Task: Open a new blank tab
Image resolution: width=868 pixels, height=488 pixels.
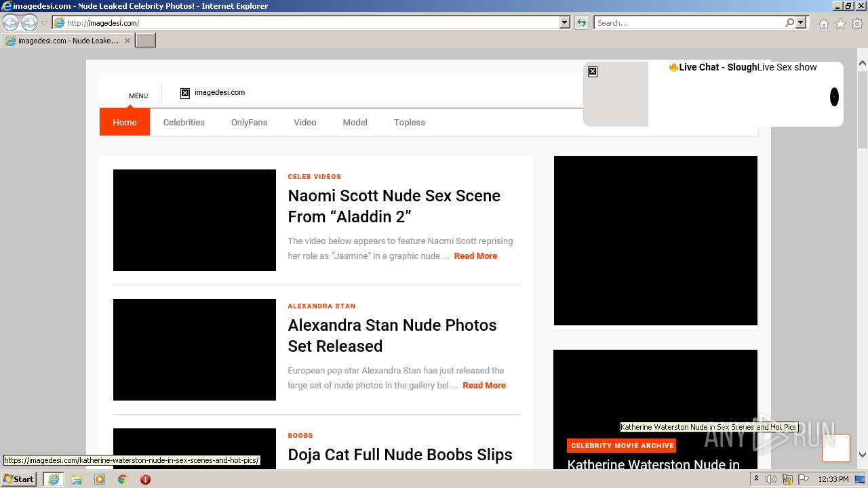Action: pyautogui.click(x=146, y=41)
